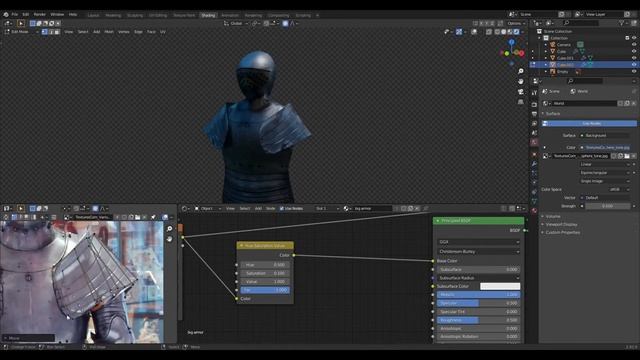Image resolution: width=640 pixels, height=360 pixels.
Task: Open the GGX distribution dropdown
Action: (x=479, y=242)
